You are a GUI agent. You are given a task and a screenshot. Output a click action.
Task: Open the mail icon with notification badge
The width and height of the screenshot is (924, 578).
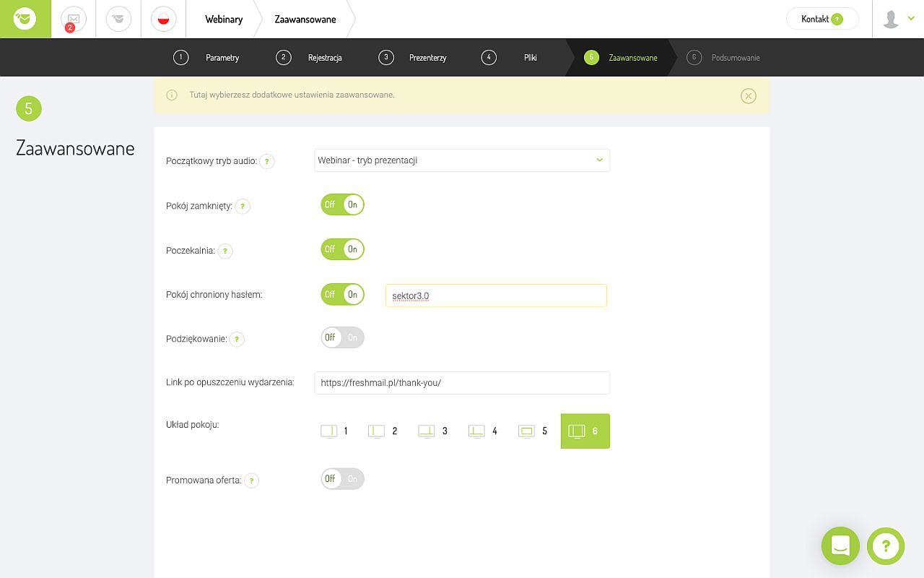tap(73, 19)
